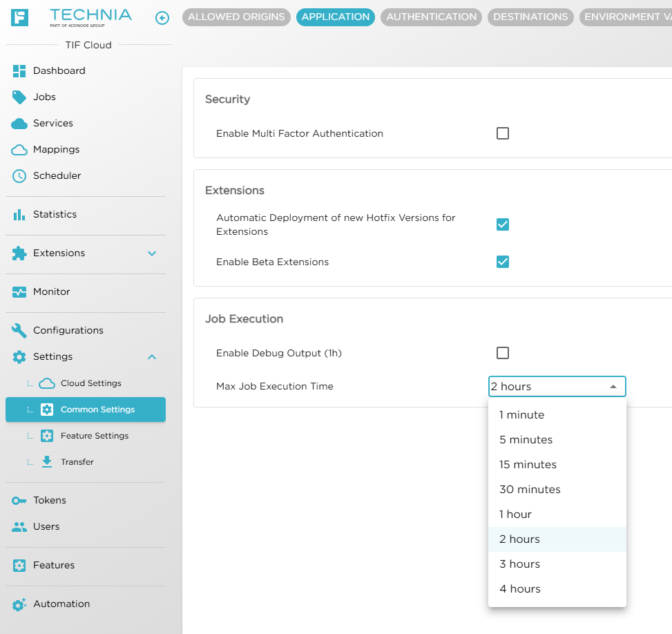Collapse sidebar with the back arrow icon
The height and width of the screenshot is (634, 672).
point(162,18)
